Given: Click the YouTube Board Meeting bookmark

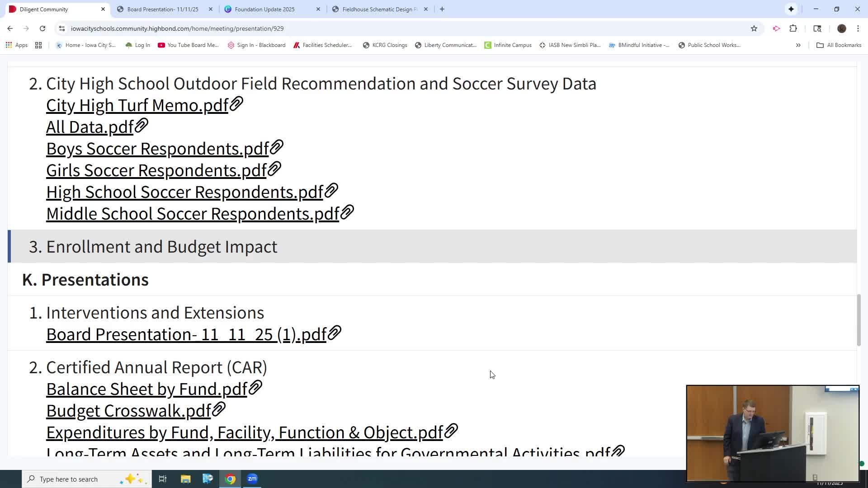Looking at the screenshot, I should click(188, 45).
